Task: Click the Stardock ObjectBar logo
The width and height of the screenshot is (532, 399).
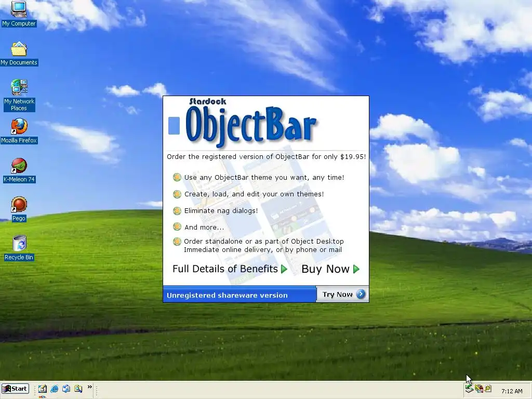Action: tap(251, 124)
